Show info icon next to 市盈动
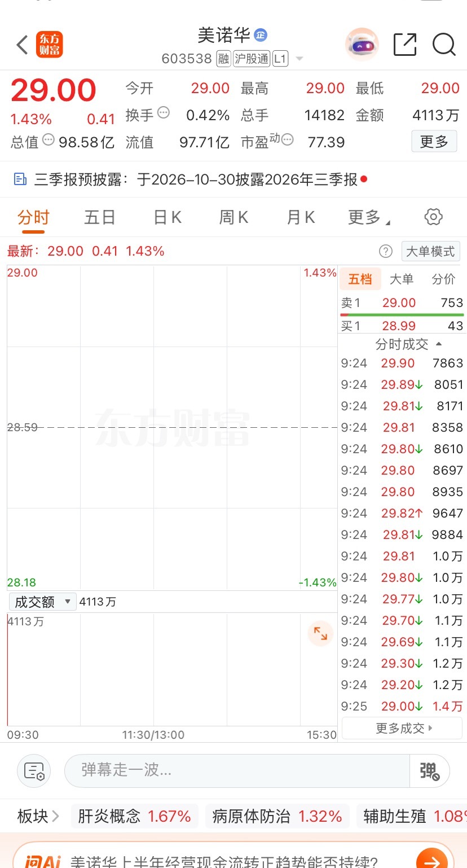467x868 pixels. 288,139
